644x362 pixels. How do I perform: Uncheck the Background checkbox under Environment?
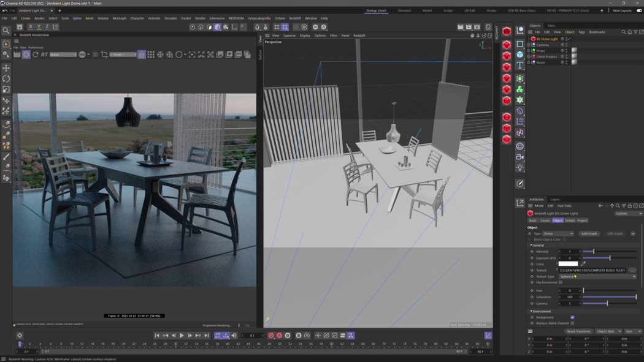(x=572, y=317)
